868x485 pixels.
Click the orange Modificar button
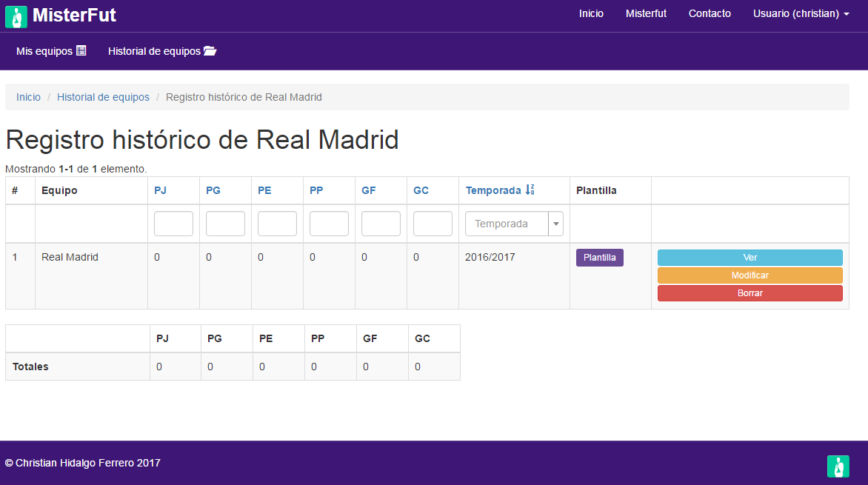[x=750, y=275]
